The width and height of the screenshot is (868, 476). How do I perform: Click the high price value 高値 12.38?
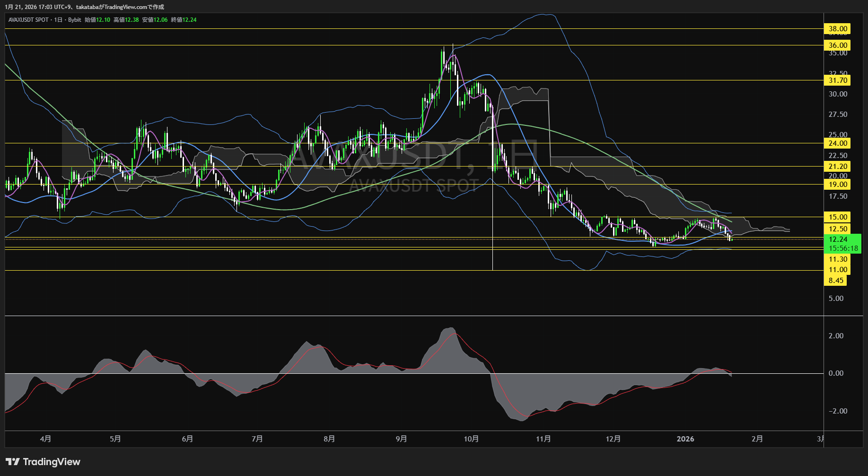click(x=126, y=20)
